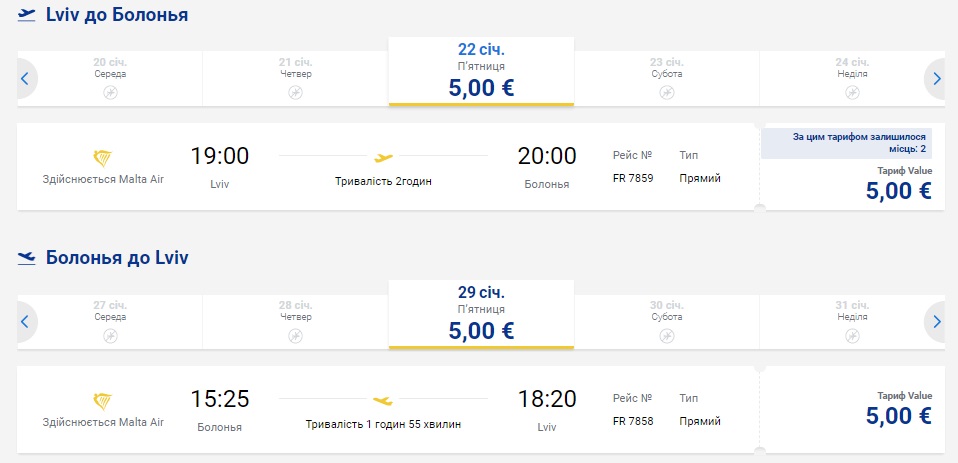Image resolution: width=958 pixels, height=463 pixels.
Task: Click Malta Air harp logo on outbound flight
Action: tap(102, 158)
